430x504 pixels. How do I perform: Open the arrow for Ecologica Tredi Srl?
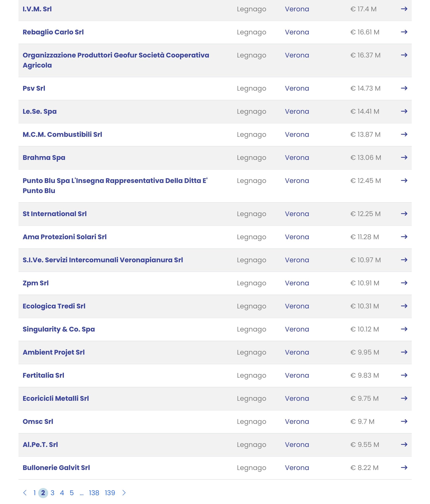[404, 306]
